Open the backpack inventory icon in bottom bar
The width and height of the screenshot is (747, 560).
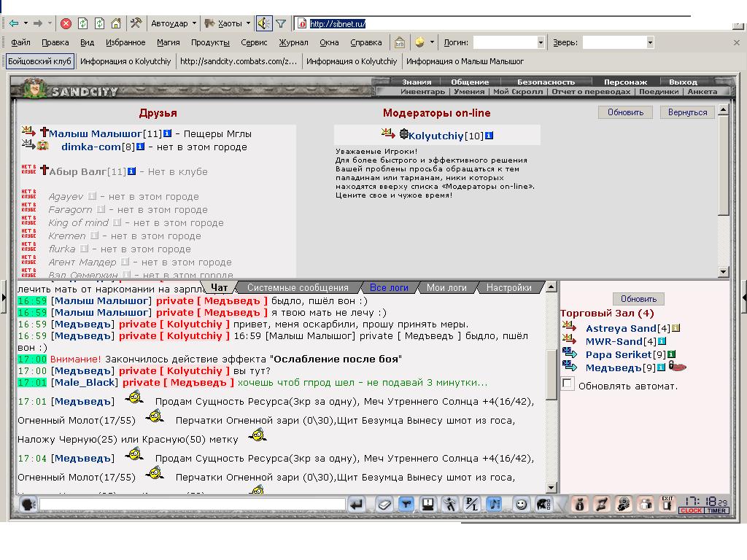[x=580, y=505]
